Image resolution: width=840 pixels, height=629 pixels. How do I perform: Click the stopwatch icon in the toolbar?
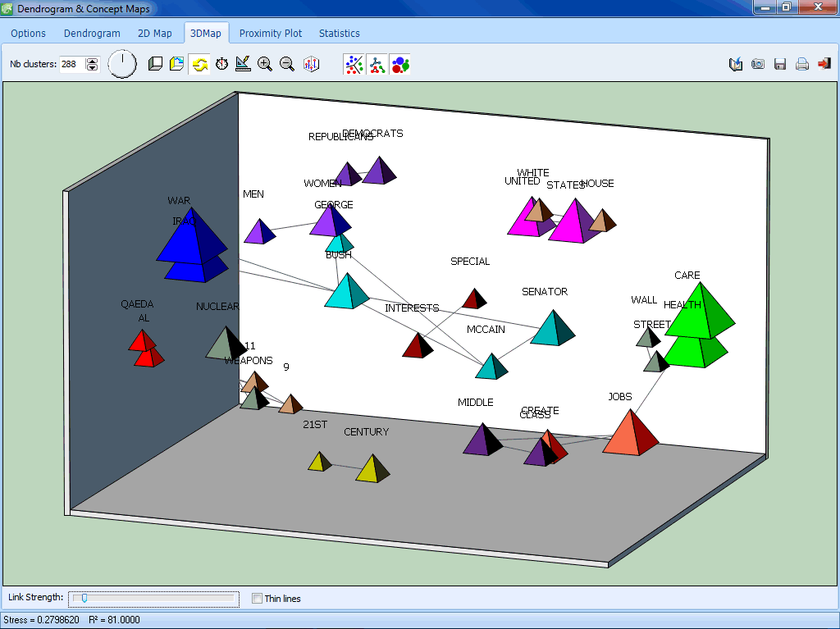(x=221, y=64)
